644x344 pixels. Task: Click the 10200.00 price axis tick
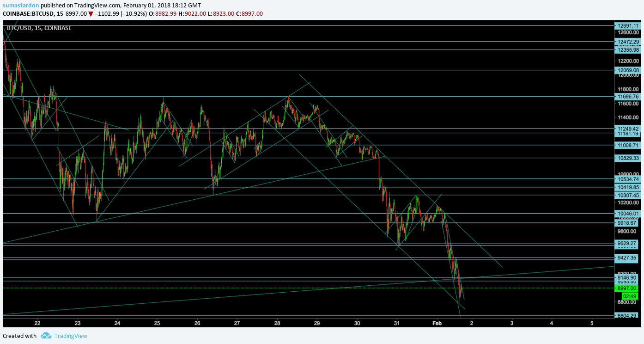point(628,203)
